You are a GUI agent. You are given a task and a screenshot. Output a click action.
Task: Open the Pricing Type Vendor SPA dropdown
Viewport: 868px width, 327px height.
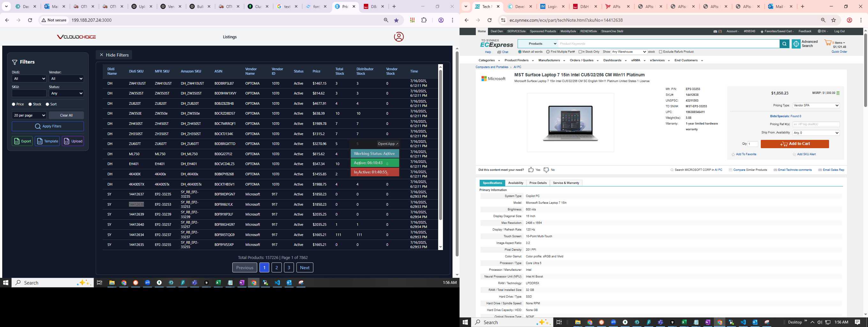[816, 105]
